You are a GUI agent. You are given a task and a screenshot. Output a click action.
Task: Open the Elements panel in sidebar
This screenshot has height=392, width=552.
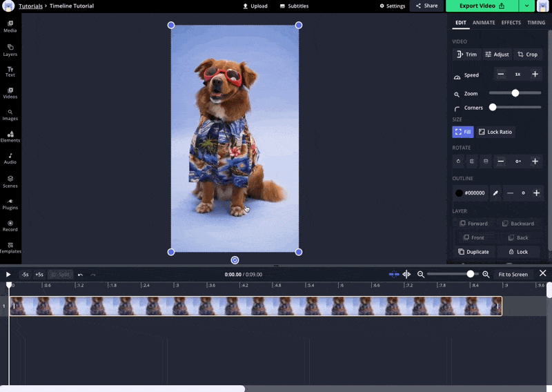point(10,137)
